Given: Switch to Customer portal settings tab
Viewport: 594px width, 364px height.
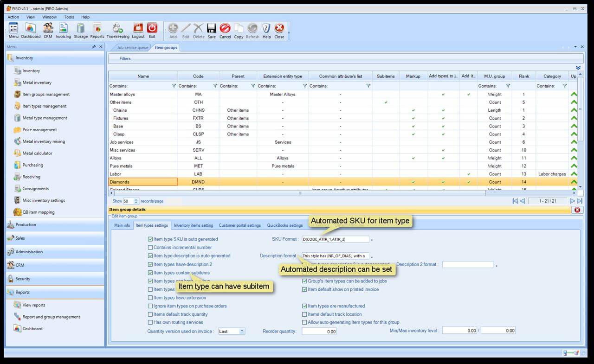Looking at the screenshot, I should [x=240, y=225].
